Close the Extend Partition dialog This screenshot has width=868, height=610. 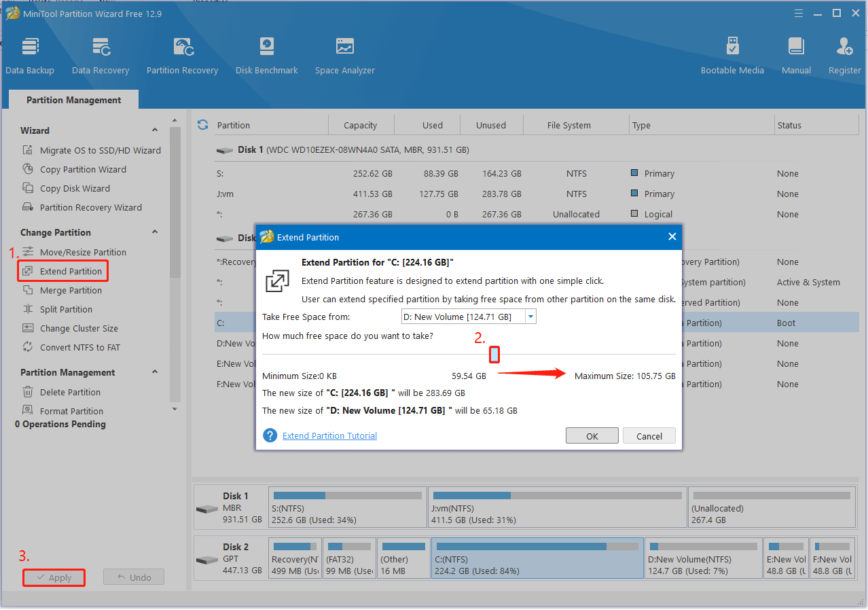(672, 237)
